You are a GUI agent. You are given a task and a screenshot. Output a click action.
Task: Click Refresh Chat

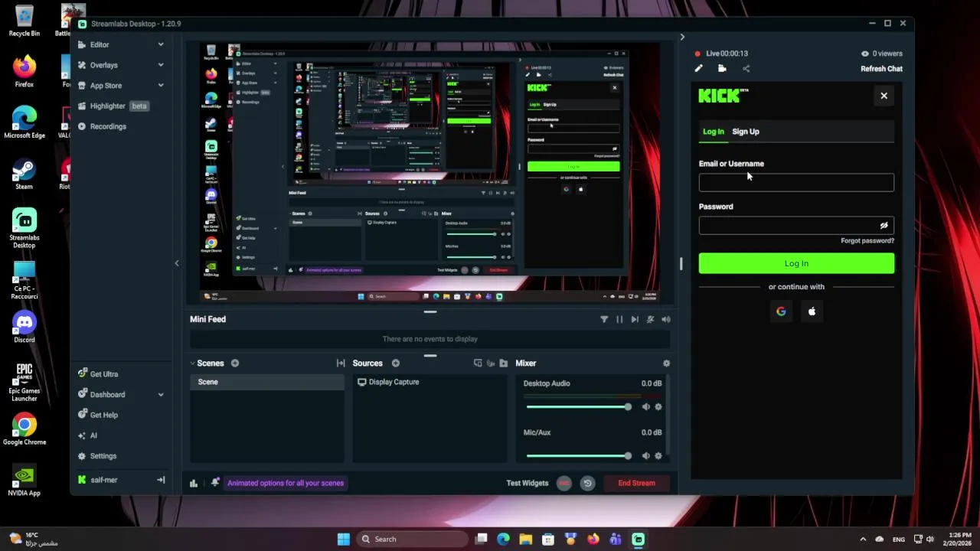pos(881,69)
